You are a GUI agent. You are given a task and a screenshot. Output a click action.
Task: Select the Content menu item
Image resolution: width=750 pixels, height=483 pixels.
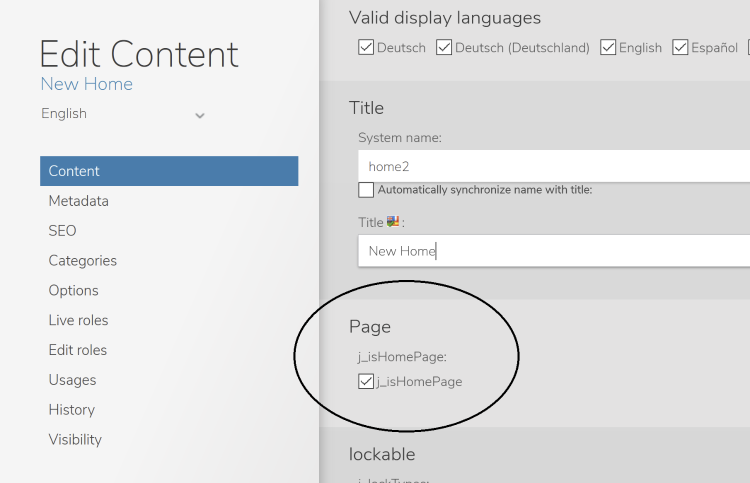169,171
